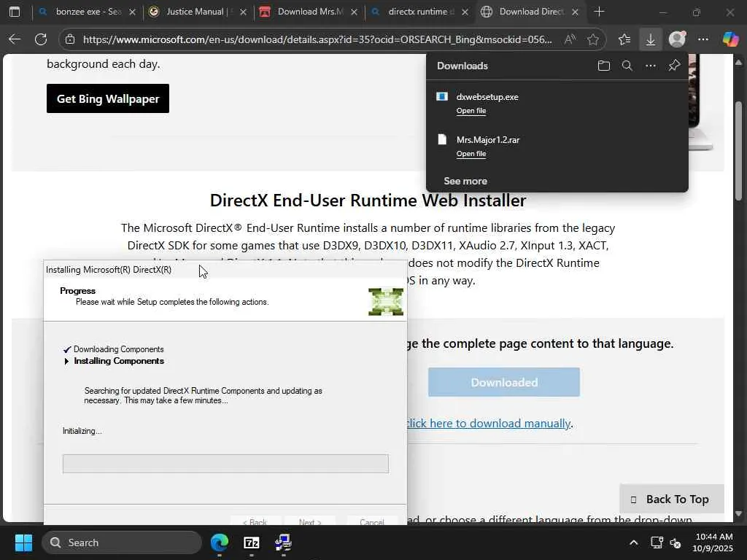Click the dxwebsetup.exe file icon
747x560 pixels.
click(x=442, y=97)
